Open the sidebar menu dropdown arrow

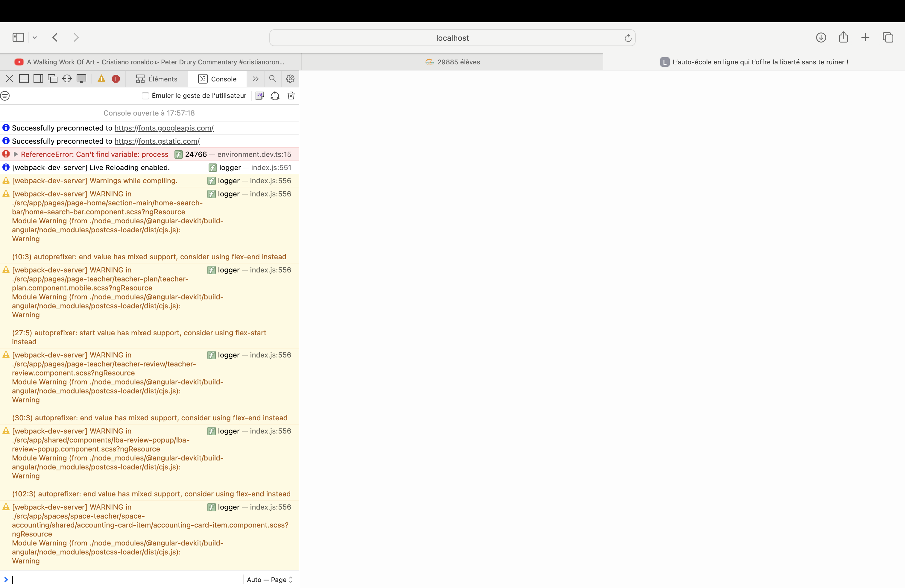[x=35, y=37]
